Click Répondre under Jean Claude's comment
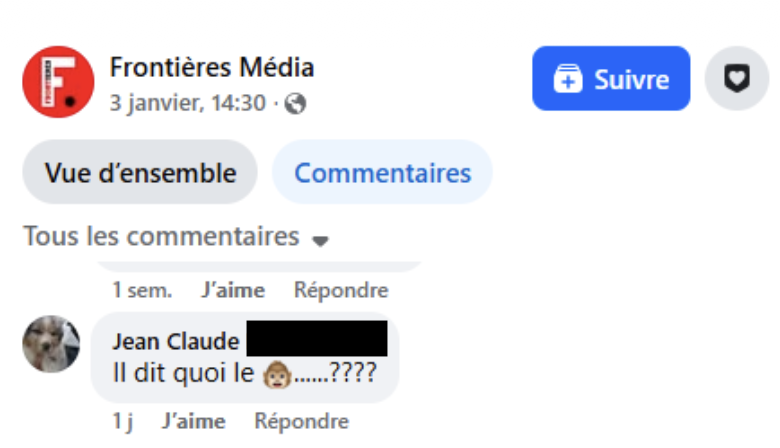780x448 pixels. click(x=301, y=422)
